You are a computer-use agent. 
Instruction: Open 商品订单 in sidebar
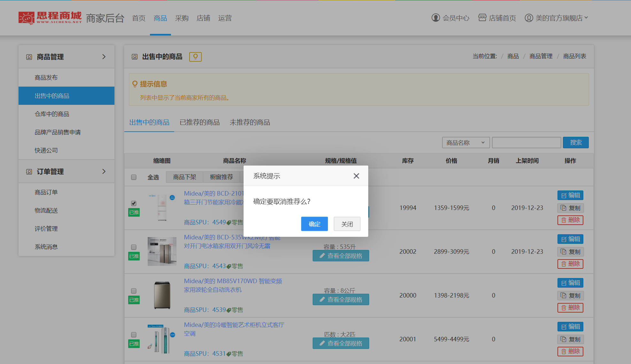click(66, 192)
